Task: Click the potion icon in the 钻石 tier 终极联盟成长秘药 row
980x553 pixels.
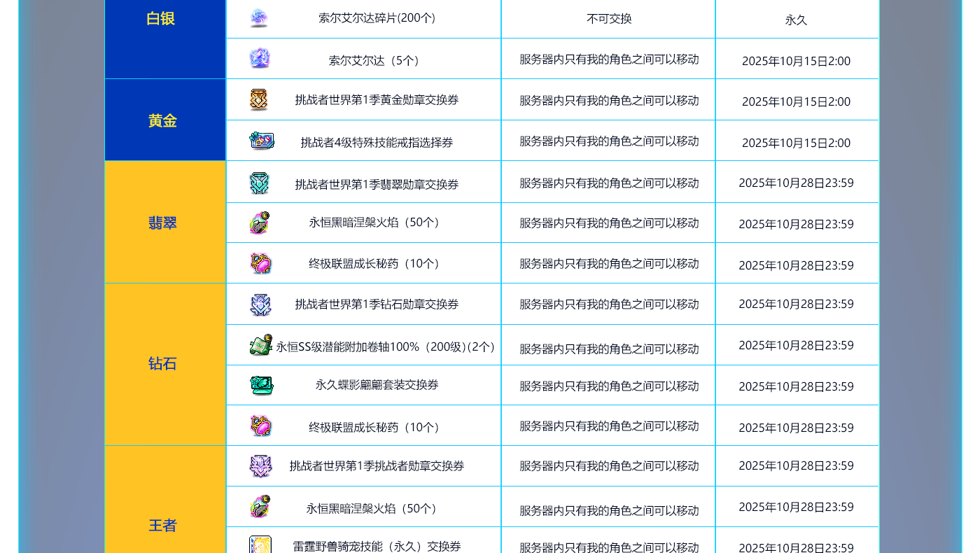Action: [260, 426]
